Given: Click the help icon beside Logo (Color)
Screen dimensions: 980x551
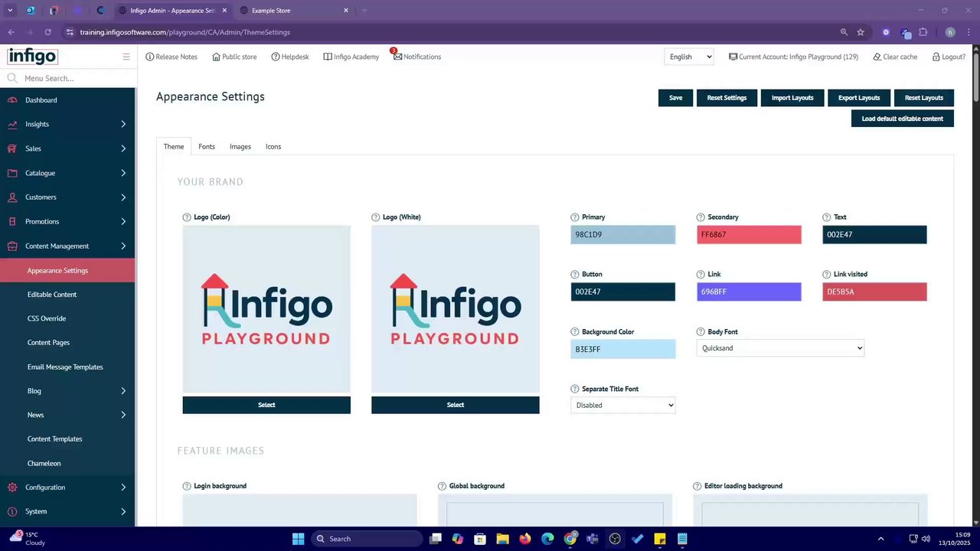Looking at the screenshot, I should coord(187,217).
